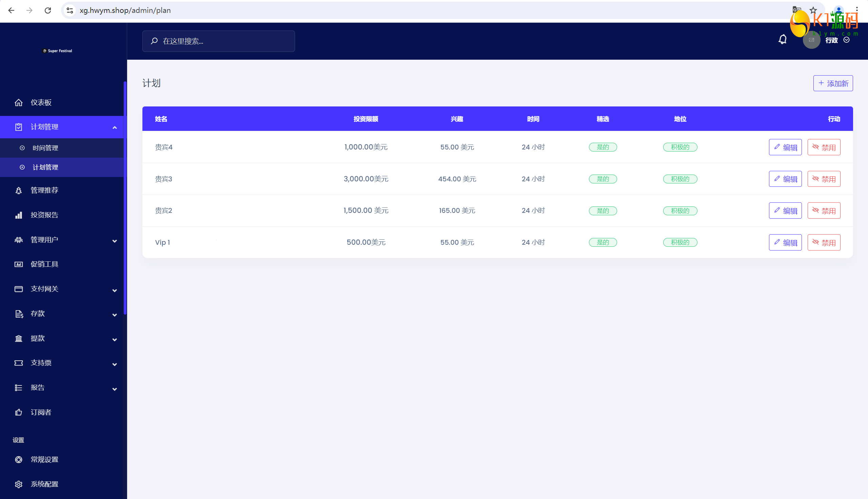Expand the 支付网关 submenu
Viewport: 868px width, 499px height.
[x=115, y=290]
